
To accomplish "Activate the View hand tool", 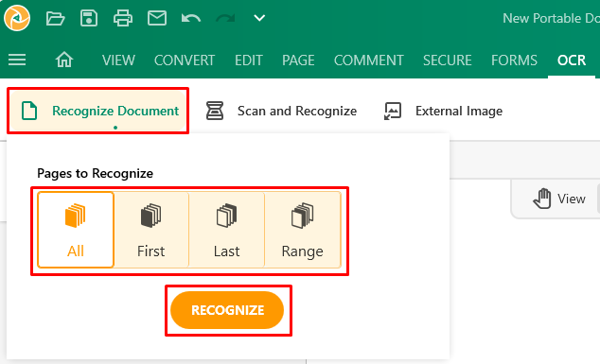I will (x=559, y=199).
